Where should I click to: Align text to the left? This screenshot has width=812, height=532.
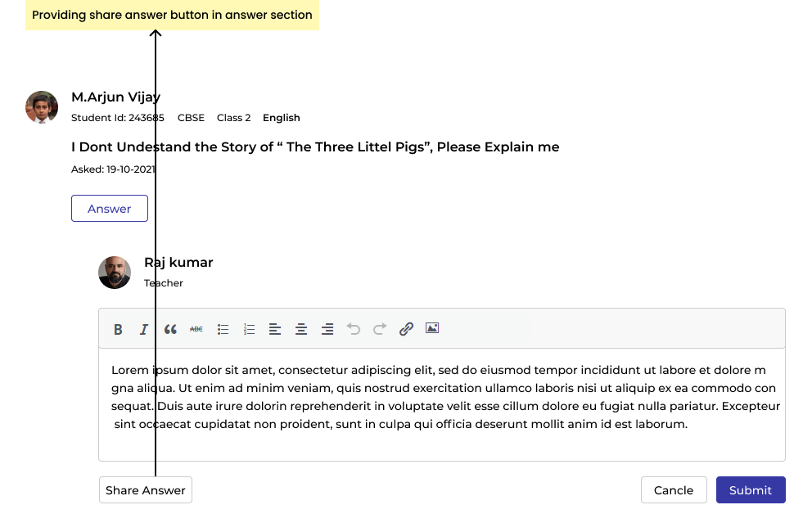pos(275,329)
